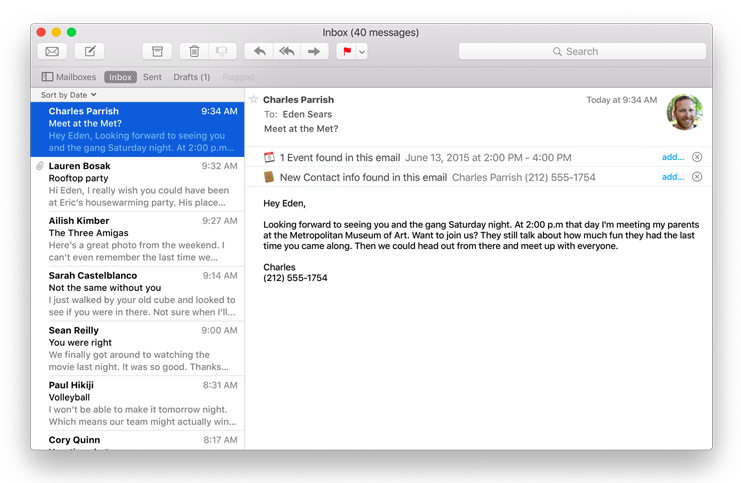Forward the message with arrow icon
The width and height of the screenshot is (741, 483).
[x=313, y=51]
